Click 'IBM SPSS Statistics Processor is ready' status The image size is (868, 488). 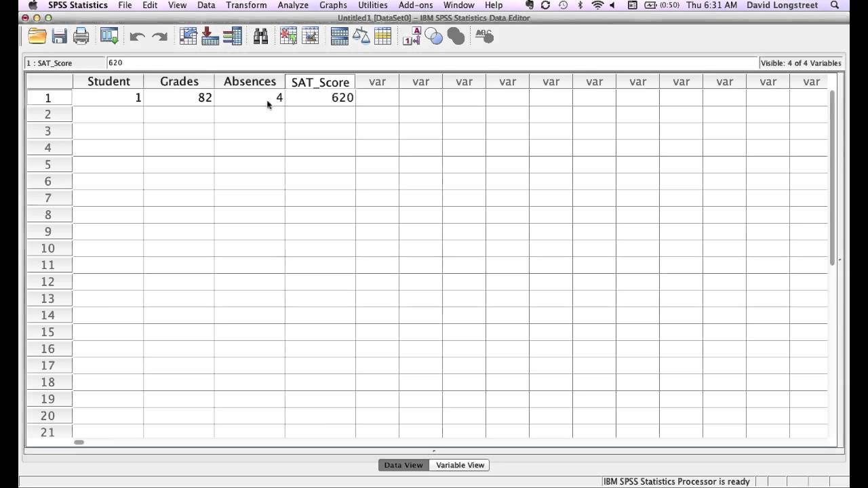[x=676, y=481]
